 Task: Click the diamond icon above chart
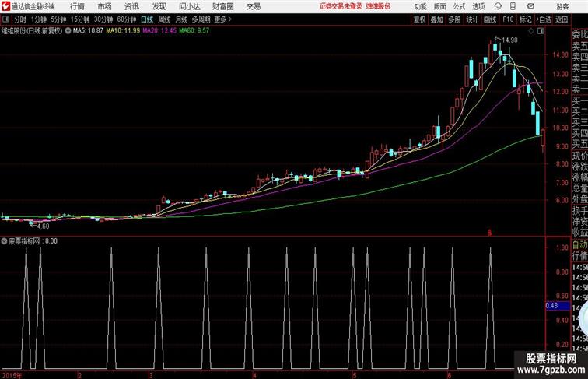531,31
